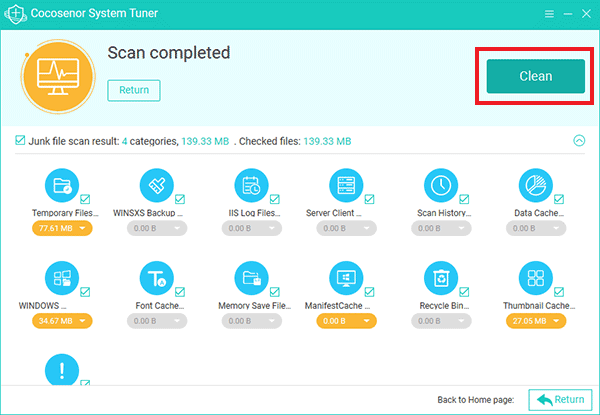Uncheck the IIS Log Files checkbox

point(275,199)
